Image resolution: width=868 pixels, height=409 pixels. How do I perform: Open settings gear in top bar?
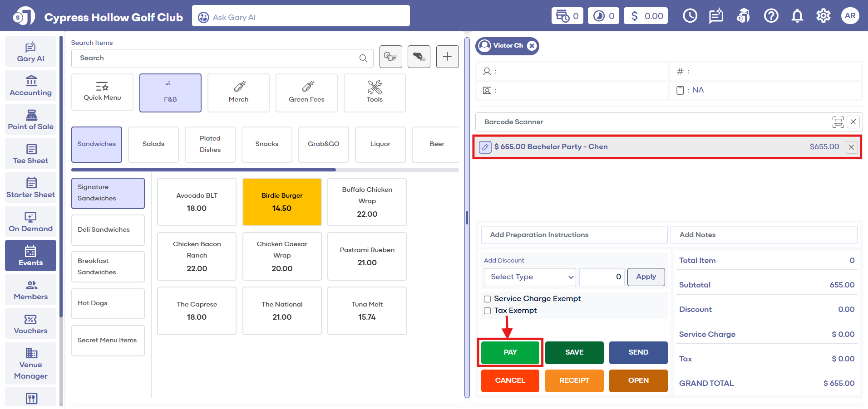(x=823, y=16)
